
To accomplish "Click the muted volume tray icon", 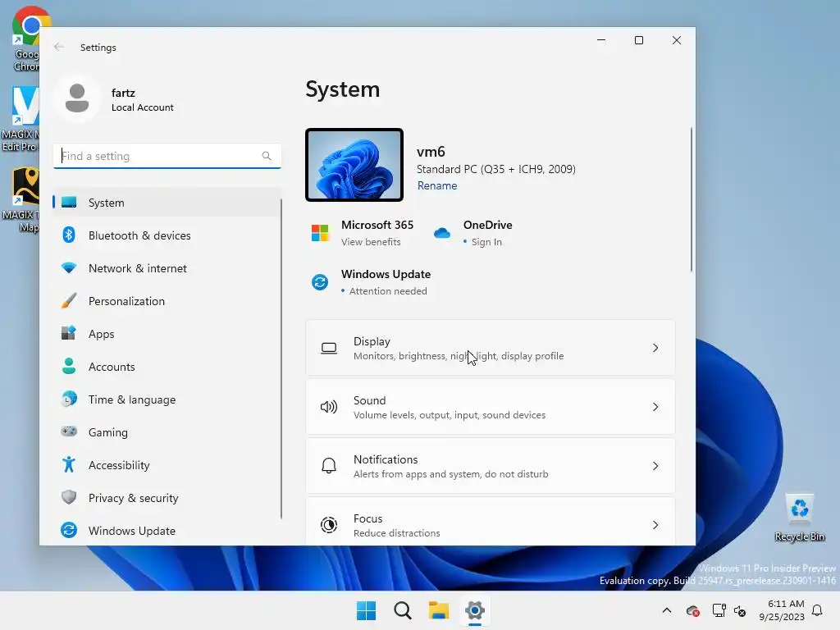I will click(x=740, y=610).
